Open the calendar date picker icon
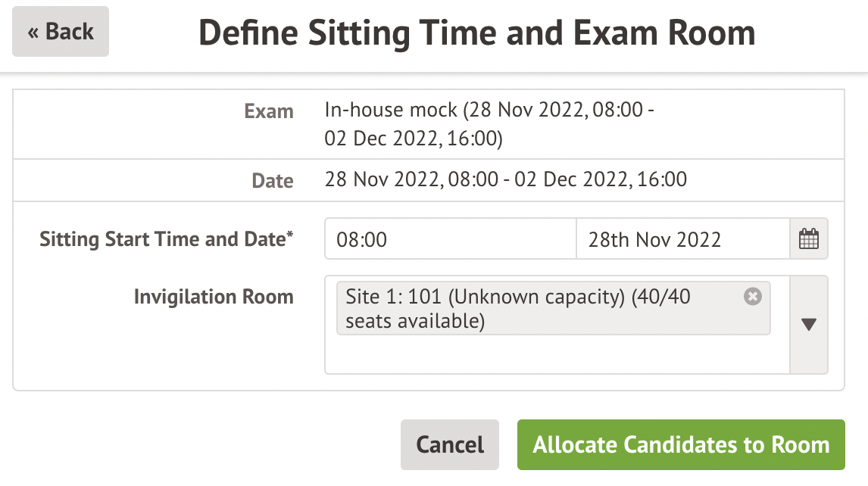868x486 pixels. click(809, 240)
